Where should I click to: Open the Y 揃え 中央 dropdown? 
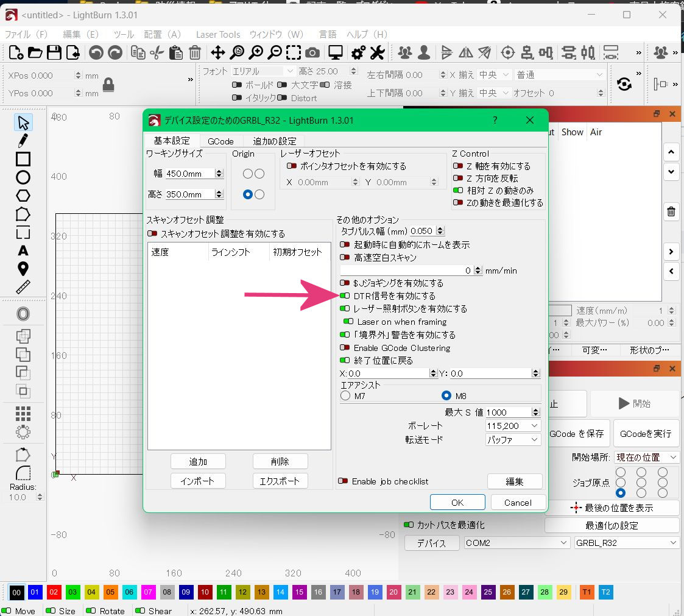pos(494,93)
